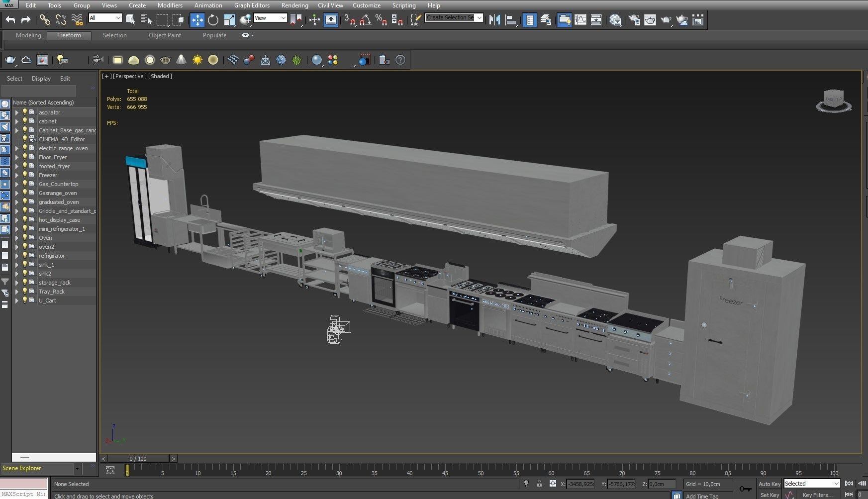The width and height of the screenshot is (868, 499).
Task: Toggle visibility bulb for aspirator object
Action: [x=24, y=112]
